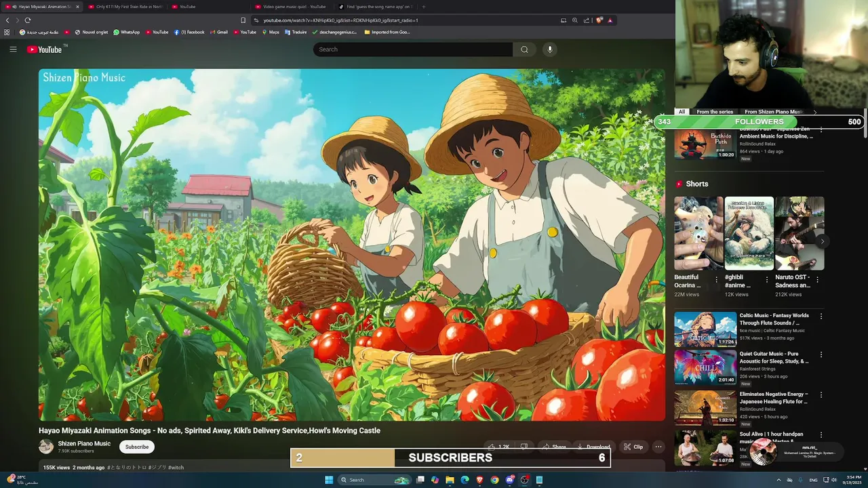
Task: Open options for Eliminates Negative Energy video
Action: click(821, 395)
